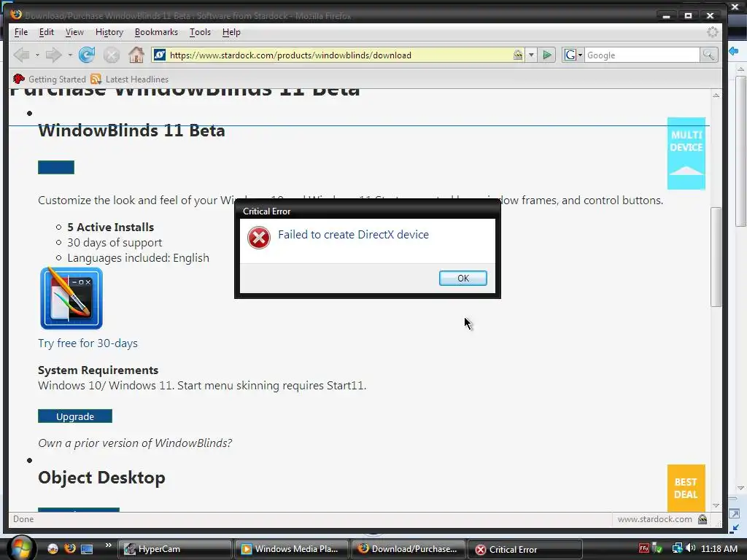Open the Edit menu
The height and width of the screenshot is (560, 747).
46,32
